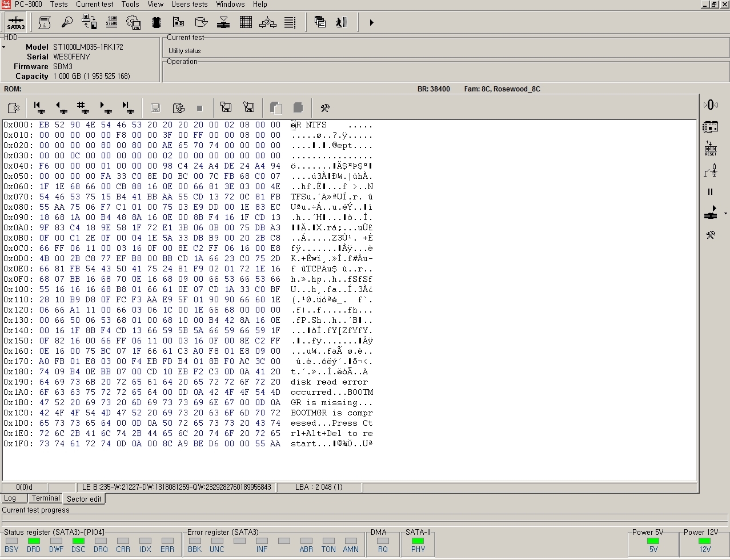Open the drive ID scroll icon
730x560 pixels.
tap(45, 22)
